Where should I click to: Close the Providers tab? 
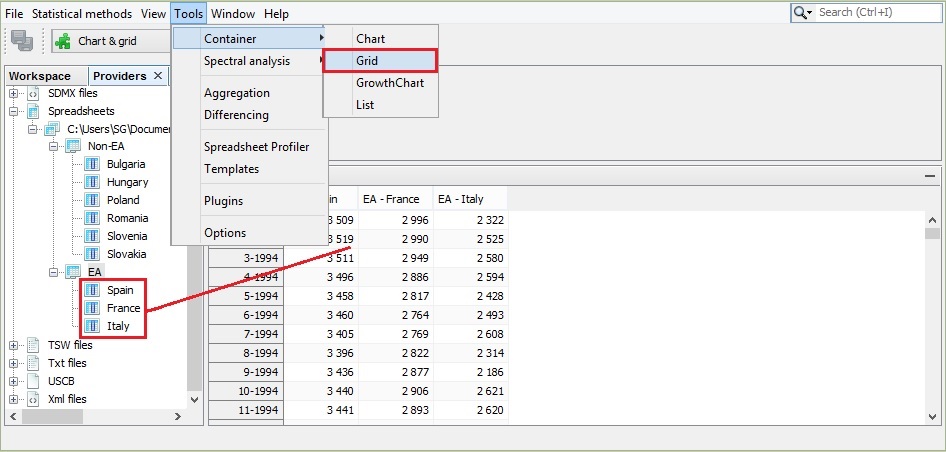coord(157,76)
